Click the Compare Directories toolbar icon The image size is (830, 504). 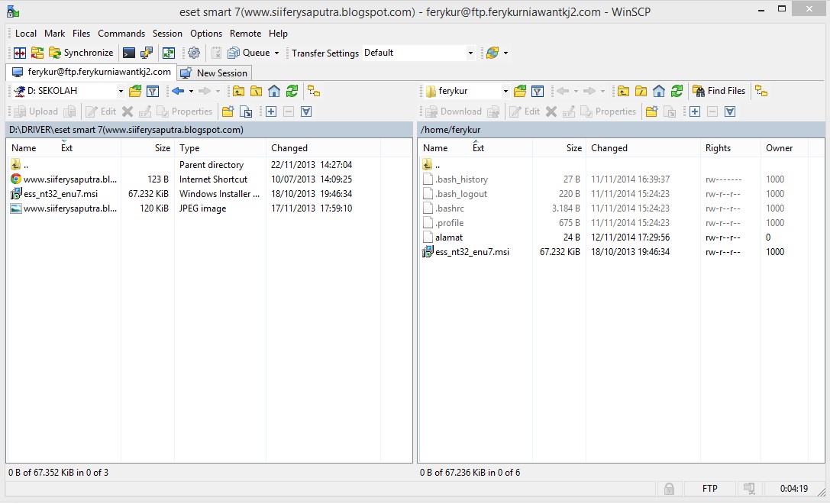pyautogui.click(x=20, y=53)
